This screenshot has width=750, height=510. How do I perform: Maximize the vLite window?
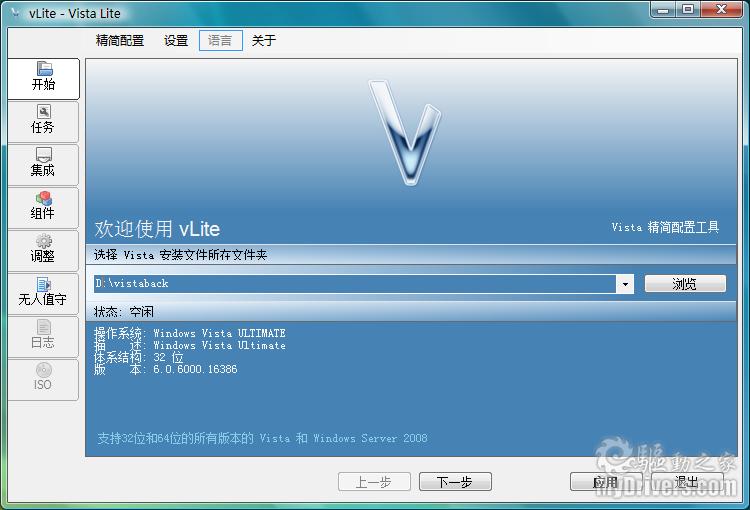(688, 10)
